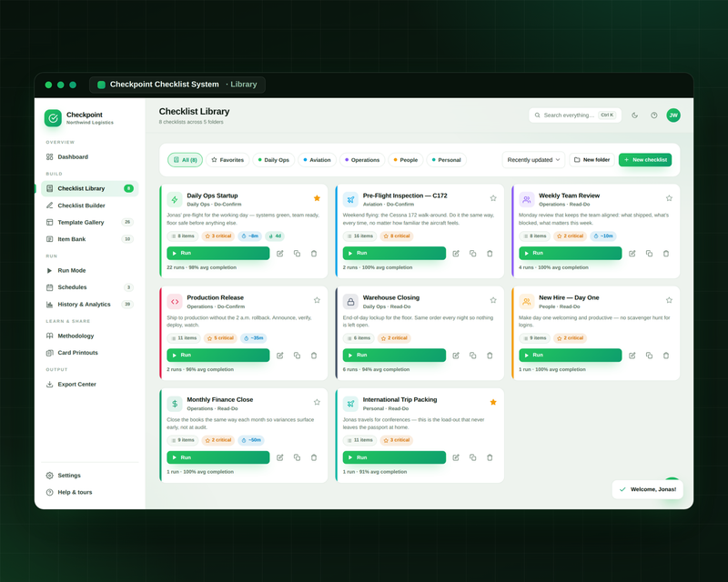
Task: Open Methodology in sidebar
Action: [89, 336]
